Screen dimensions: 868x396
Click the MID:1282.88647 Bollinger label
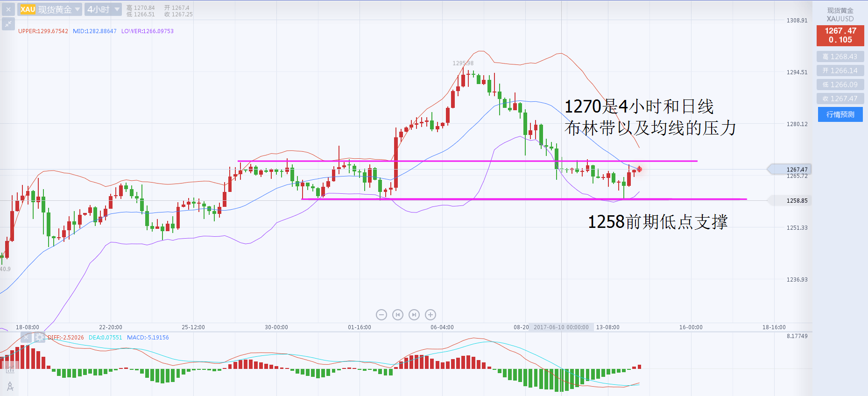point(95,31)
